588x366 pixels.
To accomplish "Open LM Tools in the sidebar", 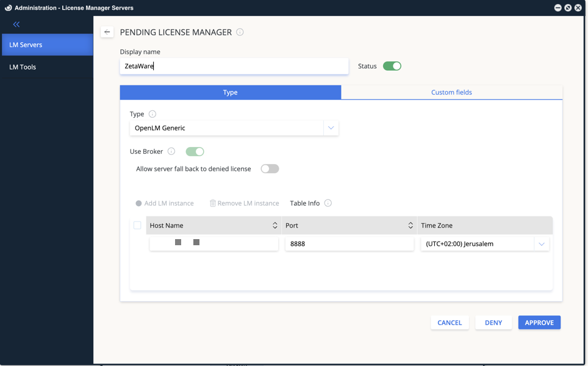I will (x=23, y=67).
